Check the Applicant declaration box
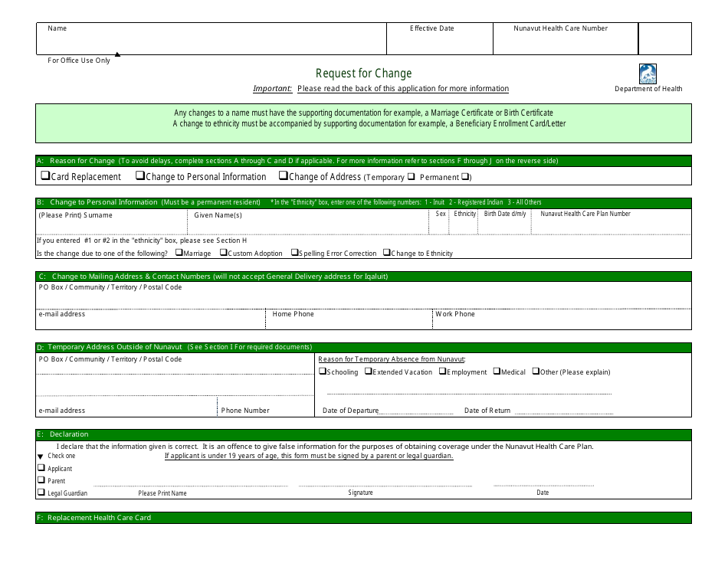728x563 pixels. (41, 467)
